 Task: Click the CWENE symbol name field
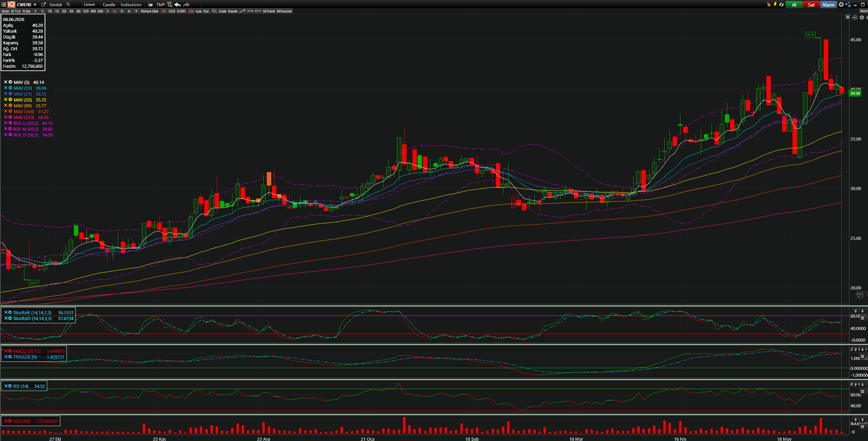click(x=24, y=4)
